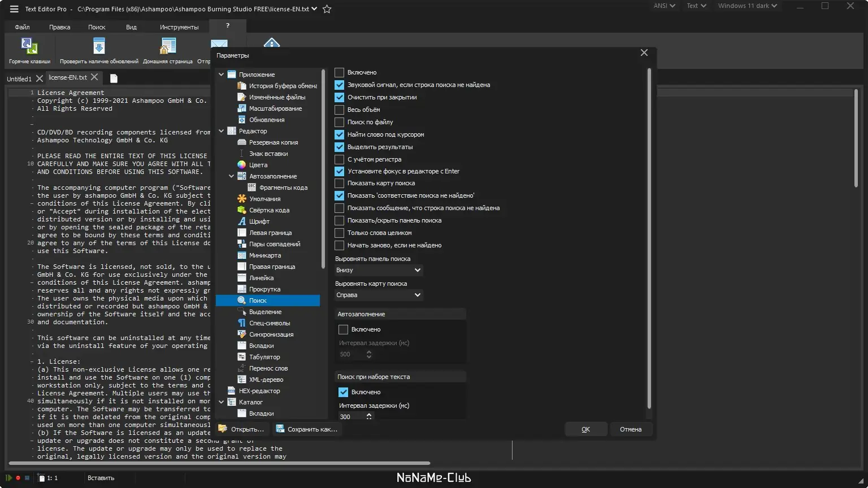Click the Открыть... button in Параметры dialog
The height and width of the screenshot is (488, 868).
242,429
